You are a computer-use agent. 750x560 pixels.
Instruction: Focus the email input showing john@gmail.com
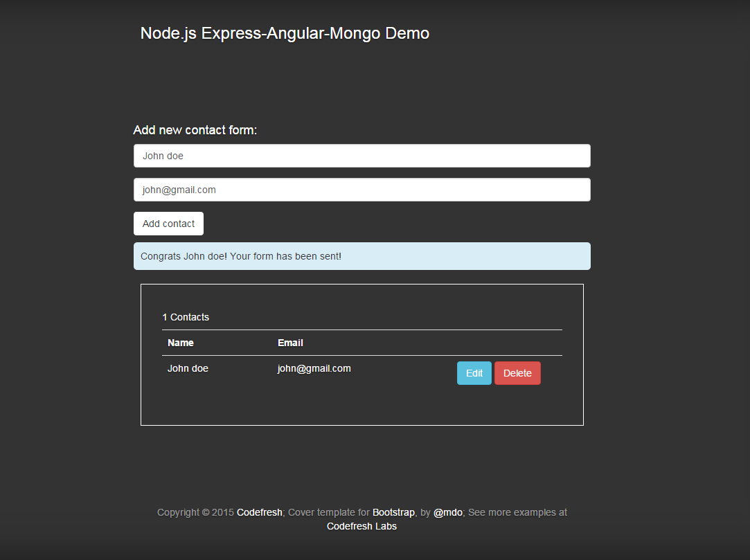click(x=362, y=190)
